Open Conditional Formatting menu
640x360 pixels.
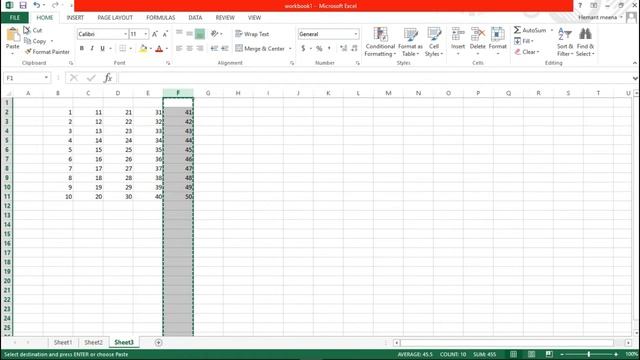(x=380, y=42)
